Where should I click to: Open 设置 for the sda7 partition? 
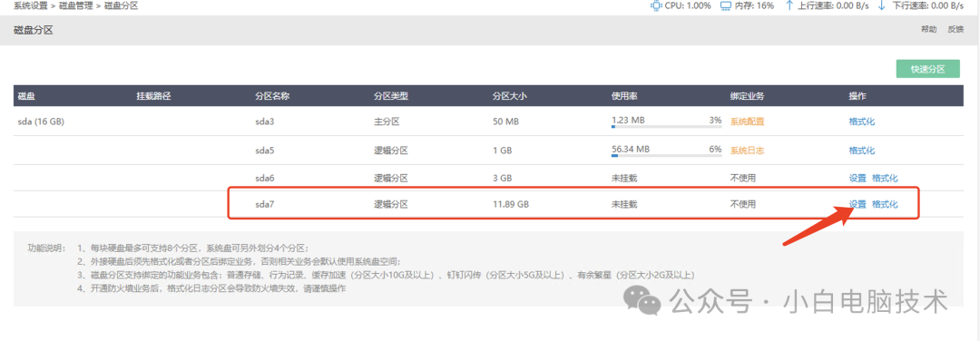[857, 204]
